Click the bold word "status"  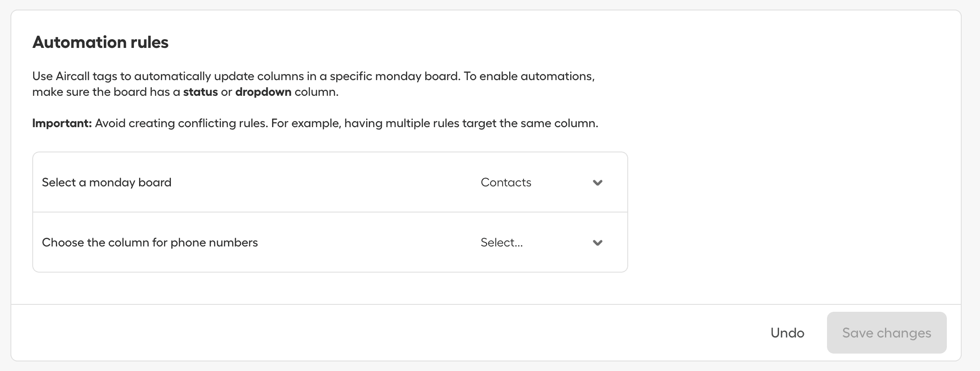pos(200,92)
